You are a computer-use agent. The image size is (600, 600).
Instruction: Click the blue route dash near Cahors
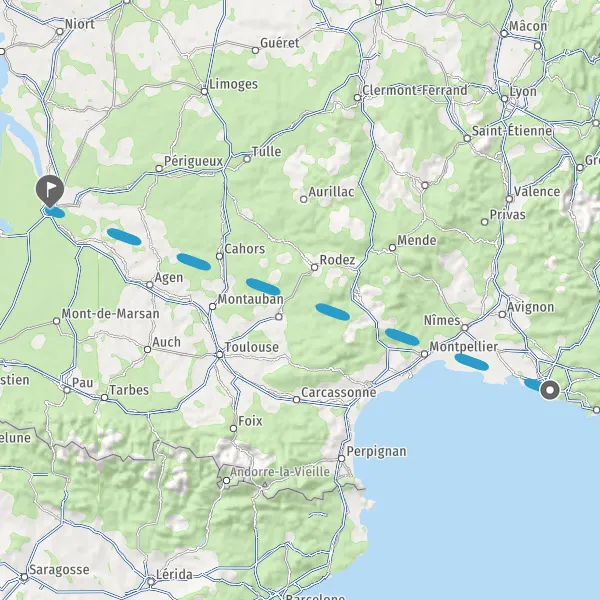pos(194,262)
